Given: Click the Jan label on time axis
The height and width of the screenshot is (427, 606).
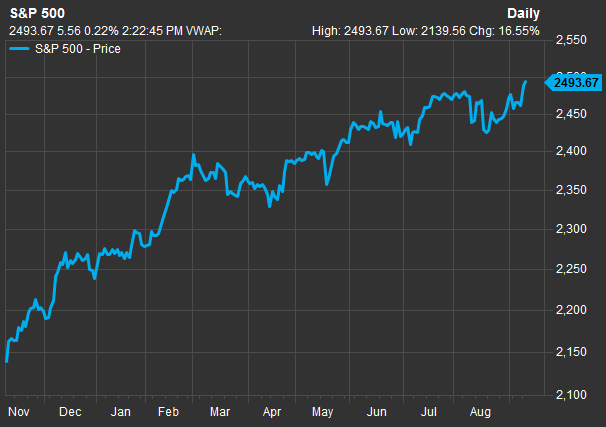Looking at the screenshot, I should [x=119, y=411].
